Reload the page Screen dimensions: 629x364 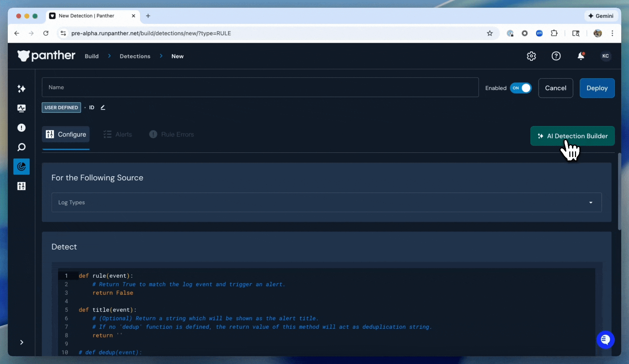(46, 33)
